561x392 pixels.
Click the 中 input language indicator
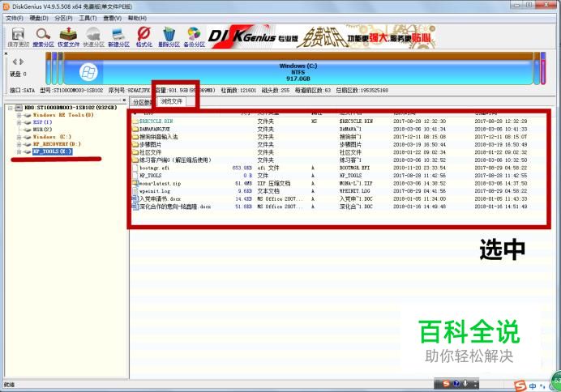point(533,386)
